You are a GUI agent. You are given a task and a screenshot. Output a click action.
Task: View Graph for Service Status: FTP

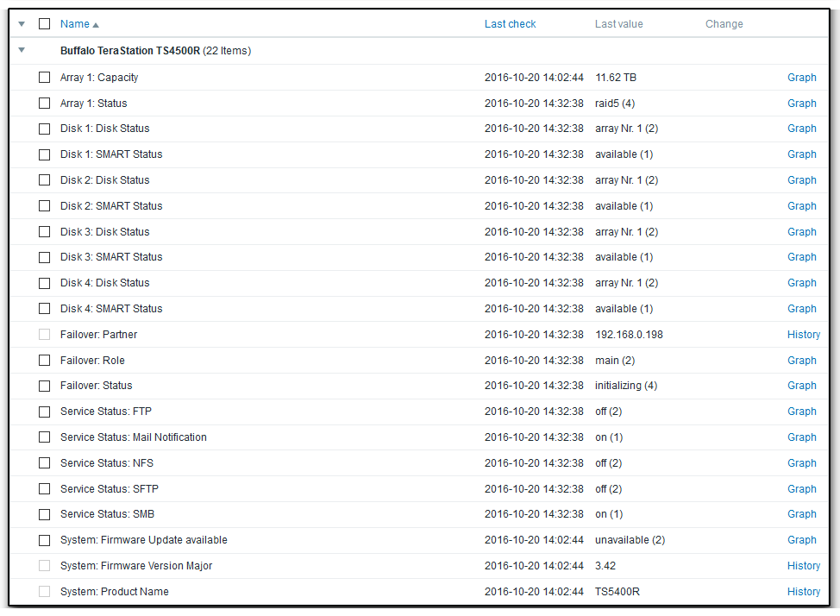(801, 412)
